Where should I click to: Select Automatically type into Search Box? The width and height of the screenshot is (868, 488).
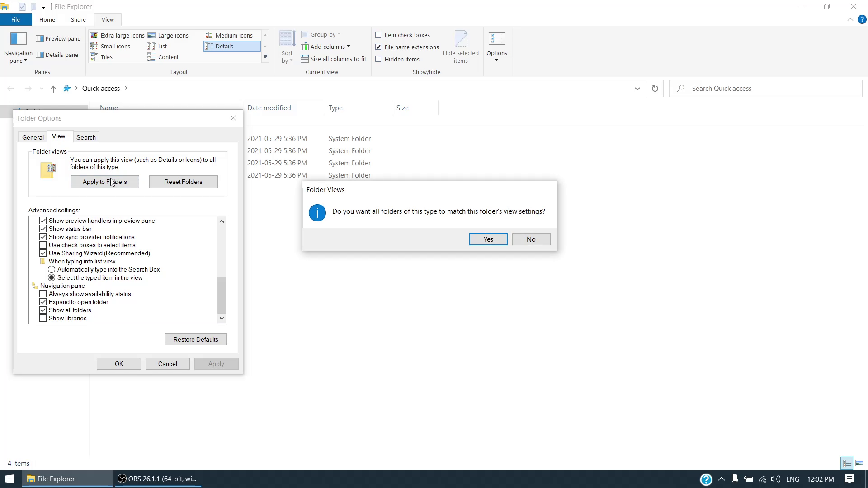pos(52,270)
